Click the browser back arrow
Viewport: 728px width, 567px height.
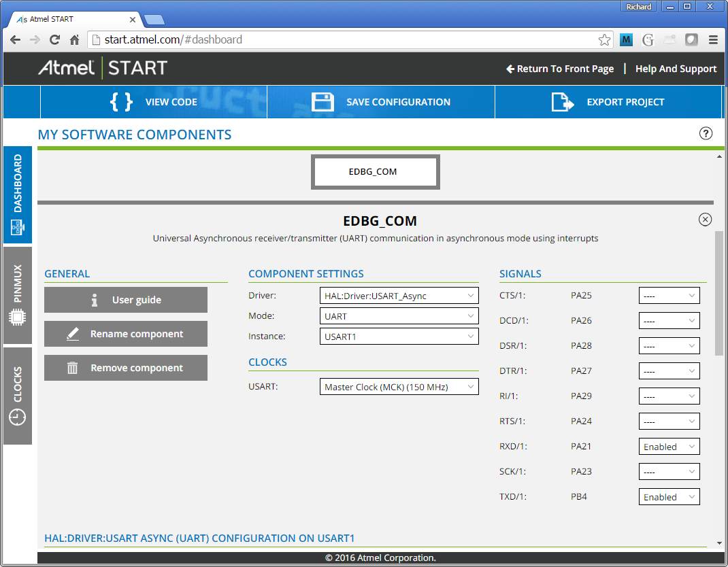(15, 40)
